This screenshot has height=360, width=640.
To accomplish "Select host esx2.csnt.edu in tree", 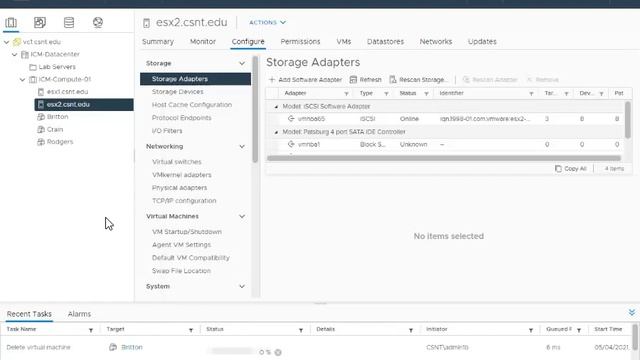I will pos(84,104).
